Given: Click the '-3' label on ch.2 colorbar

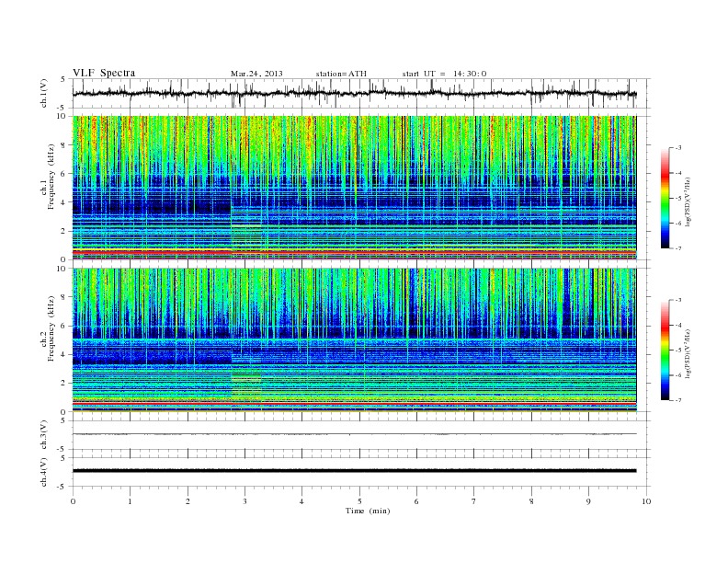Looking at the screenshot, I should (x=678, y=300).
